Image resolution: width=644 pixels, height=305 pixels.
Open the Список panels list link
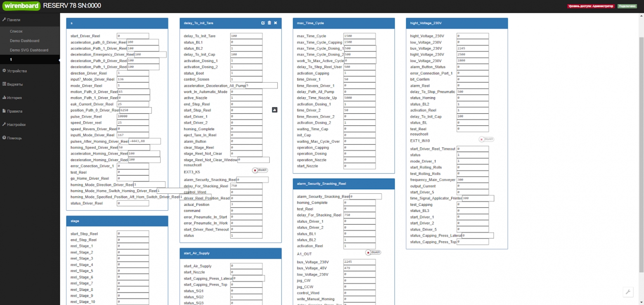click(16, 31)
